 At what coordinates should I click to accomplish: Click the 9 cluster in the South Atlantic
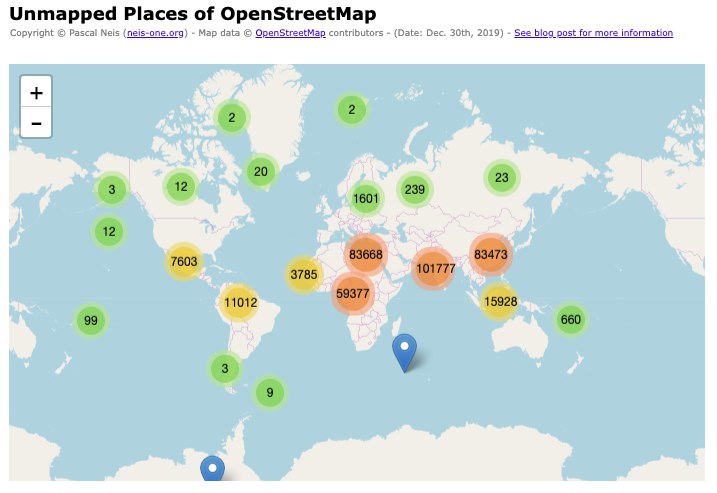pos(270,392)
